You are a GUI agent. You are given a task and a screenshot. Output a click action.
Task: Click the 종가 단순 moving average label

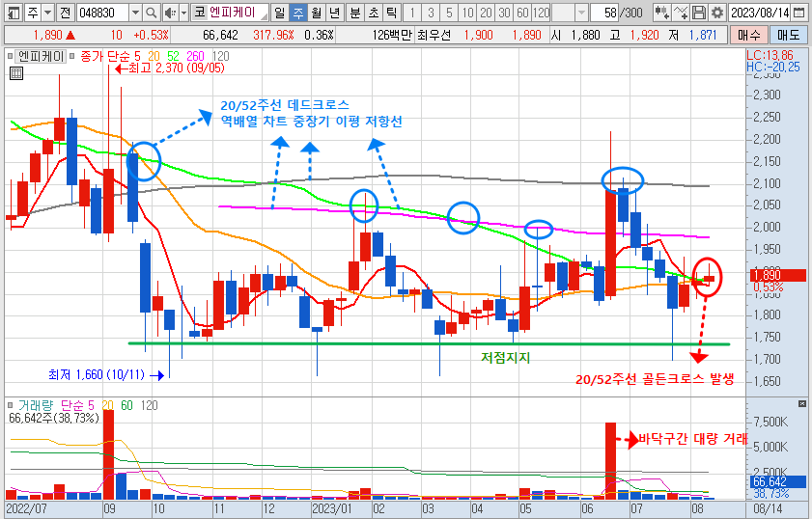pos(104,56)
